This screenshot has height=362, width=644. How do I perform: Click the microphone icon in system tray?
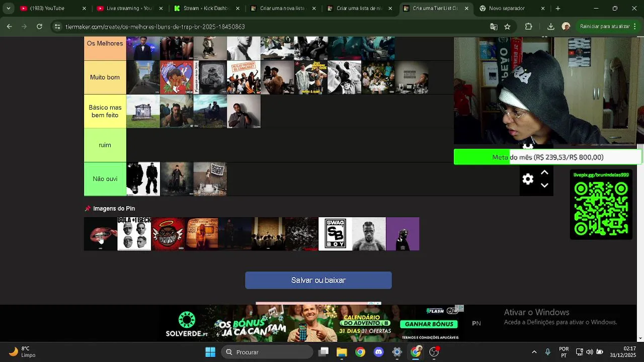(548, 352)
